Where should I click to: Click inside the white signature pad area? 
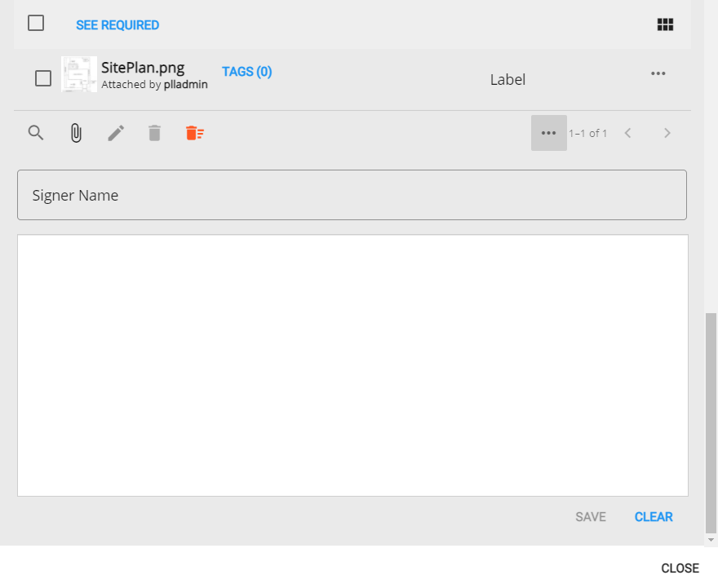click(352, 365)
